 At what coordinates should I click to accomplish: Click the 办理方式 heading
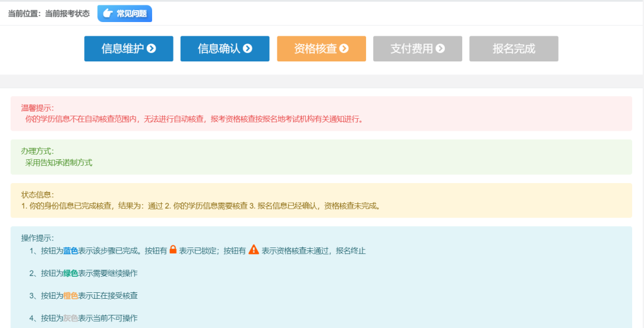click(x=38, y=151)
